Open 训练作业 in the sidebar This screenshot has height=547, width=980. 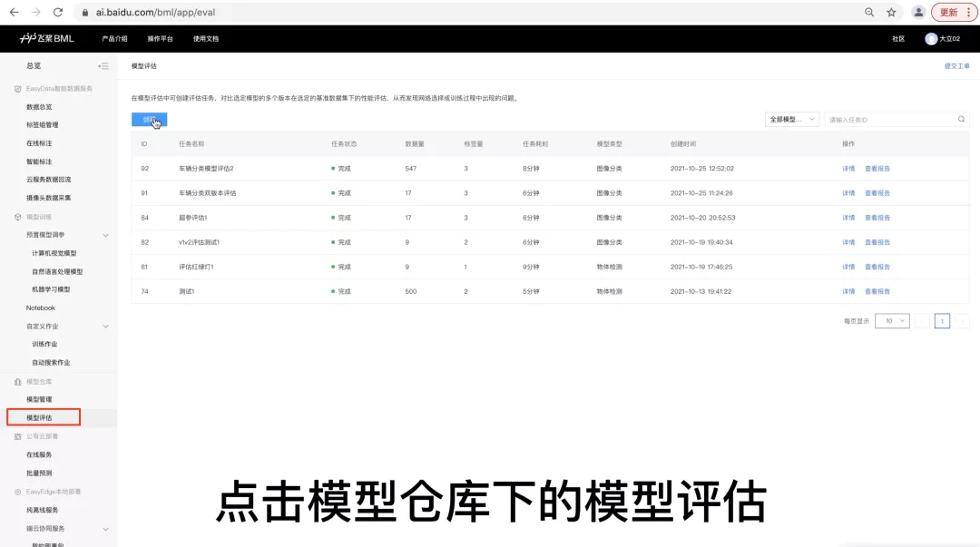point(44,345)
